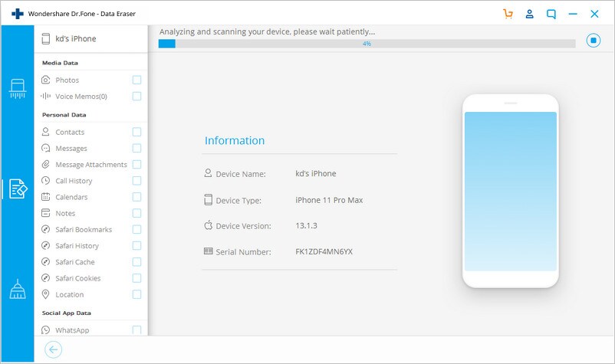Open the feedback chat bubble icon

(x=551, y=15)
